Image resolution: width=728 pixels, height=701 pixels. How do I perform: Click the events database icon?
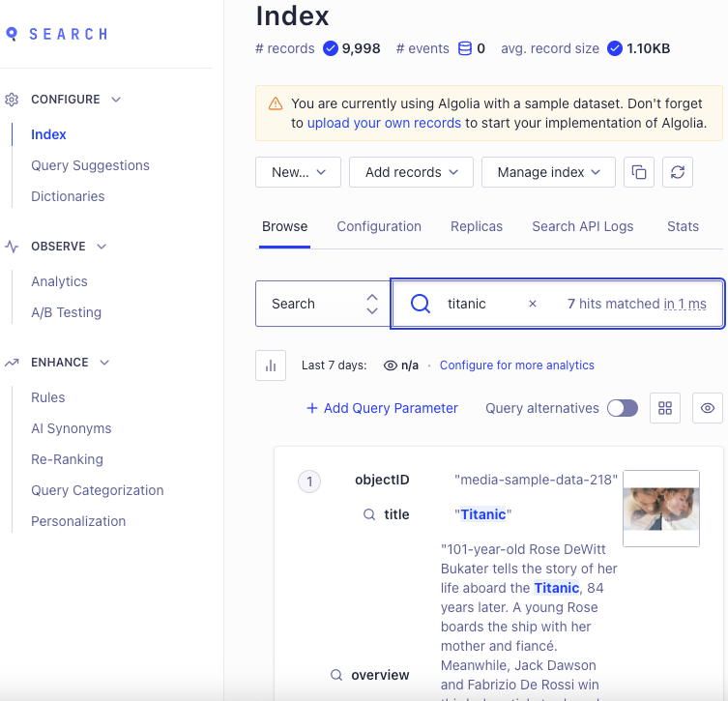(465, 48)
